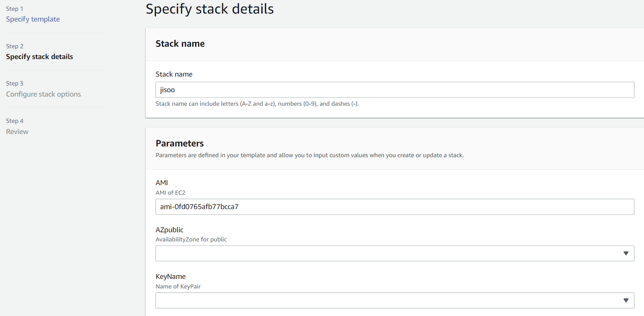Focus the AMI ID text field
644x316 pixels.
tap(394, 207)
